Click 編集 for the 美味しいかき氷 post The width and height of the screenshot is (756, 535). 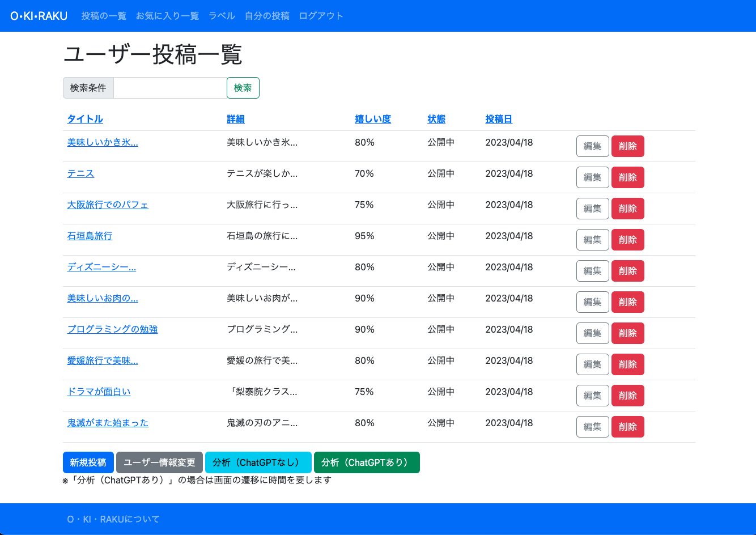[592, 146]
